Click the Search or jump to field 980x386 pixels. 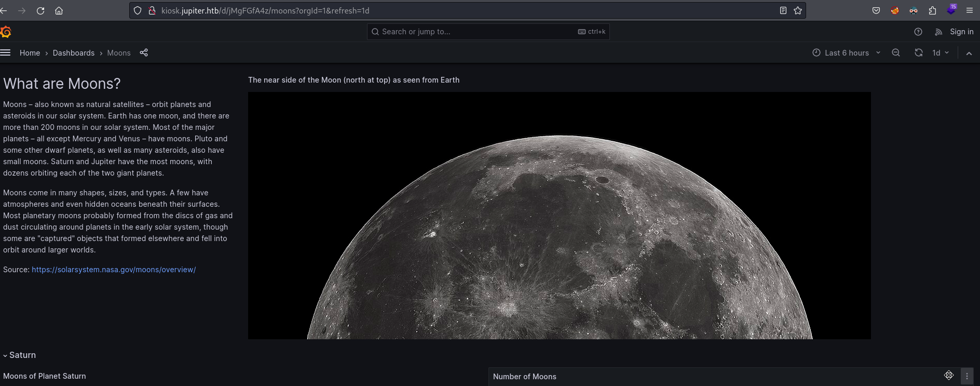point(478,32)
